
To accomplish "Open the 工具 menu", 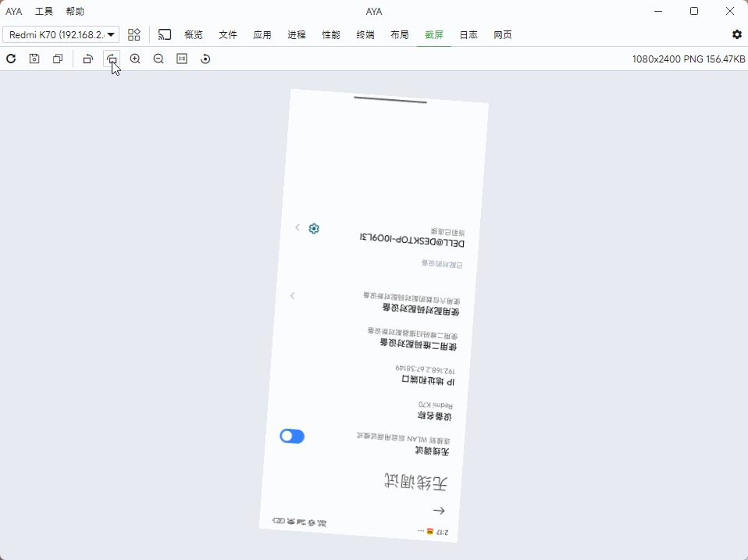I will (44, 11).
